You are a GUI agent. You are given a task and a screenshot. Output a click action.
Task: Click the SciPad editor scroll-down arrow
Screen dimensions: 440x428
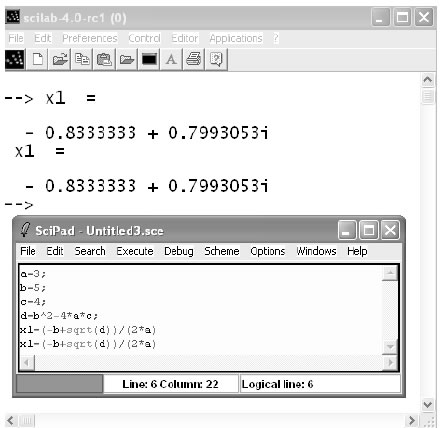coord(390,347)
